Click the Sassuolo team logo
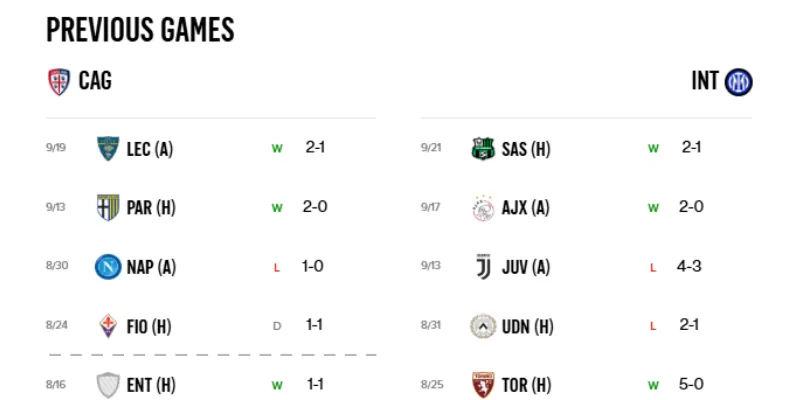The image size is (800, 400). click(483, 149)
